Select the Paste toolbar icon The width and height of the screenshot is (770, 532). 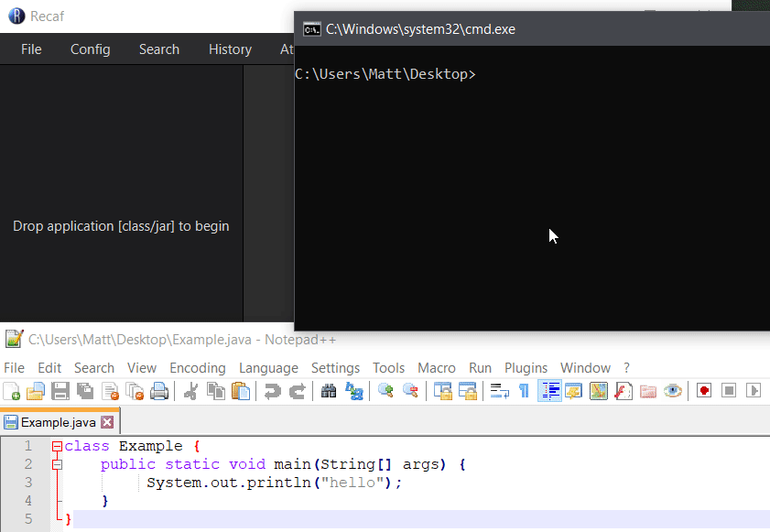click(243, 391)
